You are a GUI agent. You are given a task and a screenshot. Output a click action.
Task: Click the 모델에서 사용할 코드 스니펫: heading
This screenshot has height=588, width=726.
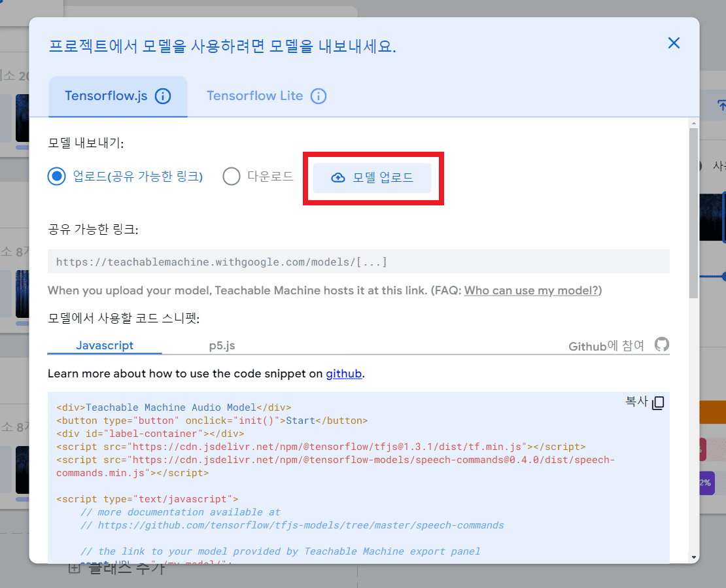[x=124, y=318]
